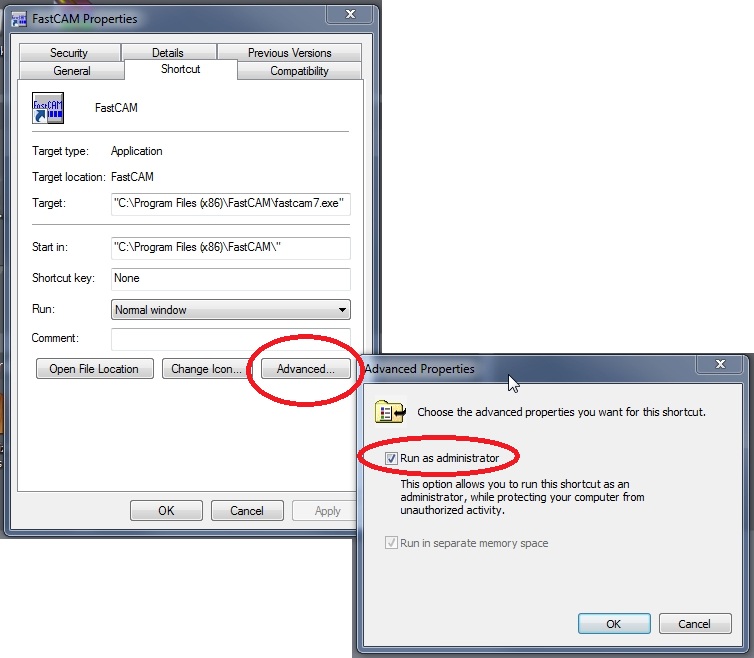The image size is (754, 658).
Task: Go to the General tab
Action: pyautogui.click(x=72, y=71)
